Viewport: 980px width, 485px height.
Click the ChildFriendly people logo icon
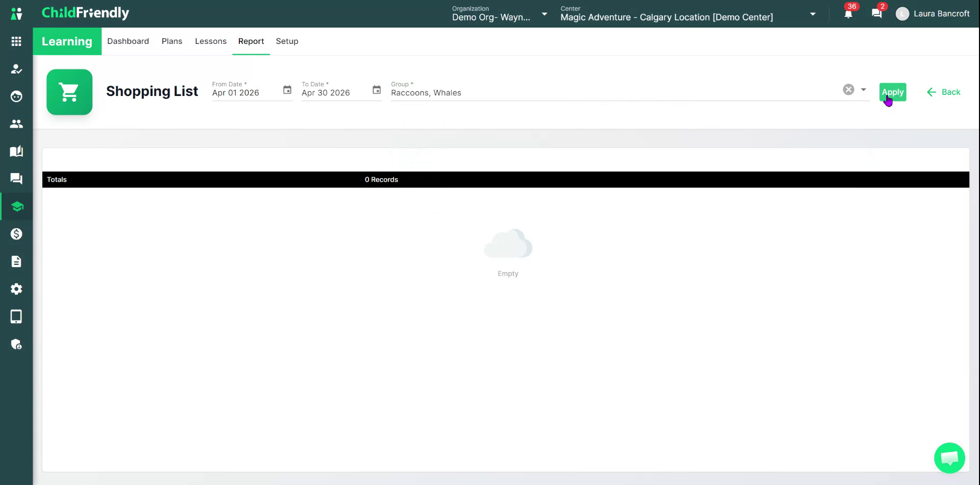point(16,14)
